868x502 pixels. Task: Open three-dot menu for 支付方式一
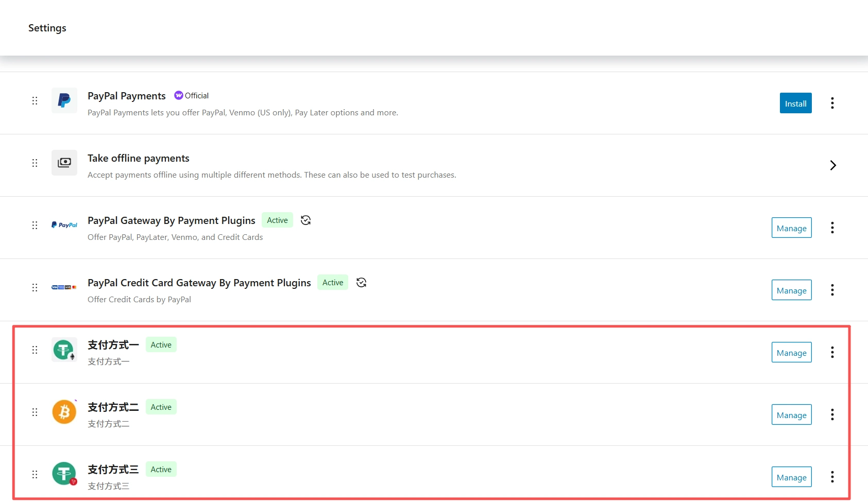point(832,352)
